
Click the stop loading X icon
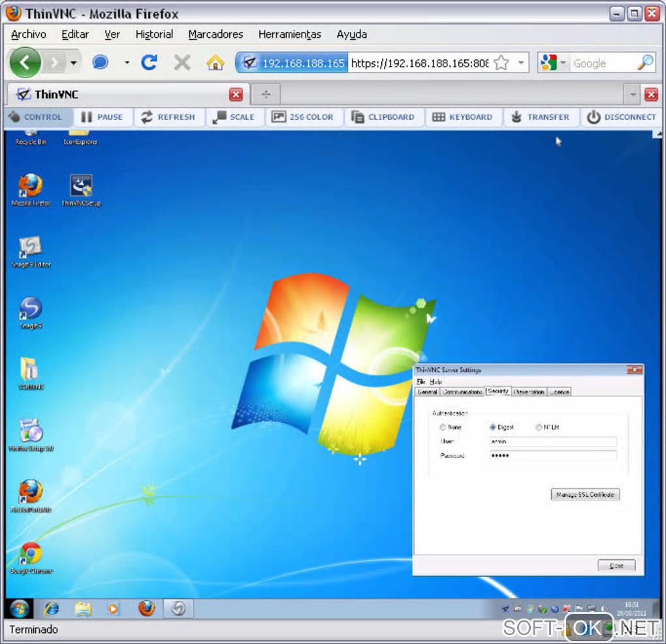pyautogui.click(x=182, y=63)
